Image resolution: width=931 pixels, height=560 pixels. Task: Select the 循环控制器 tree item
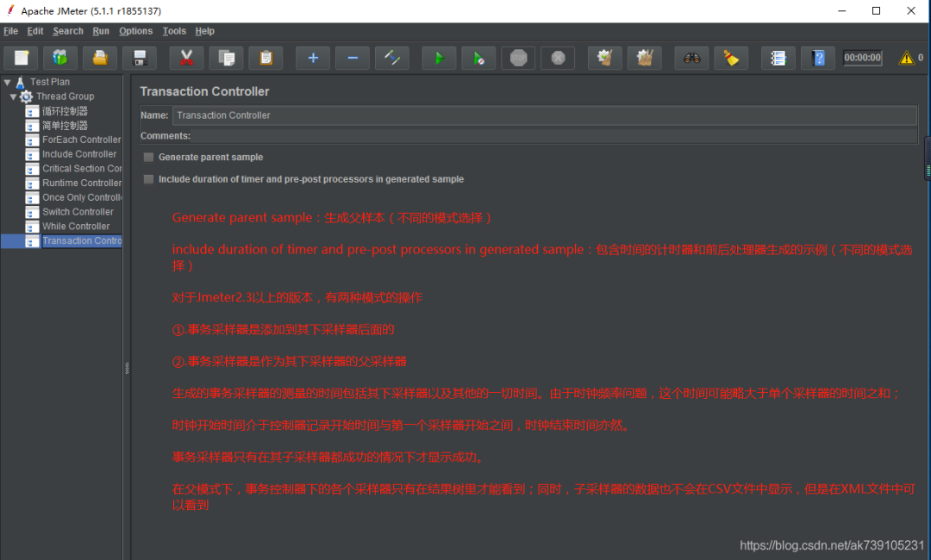[65, 111]
